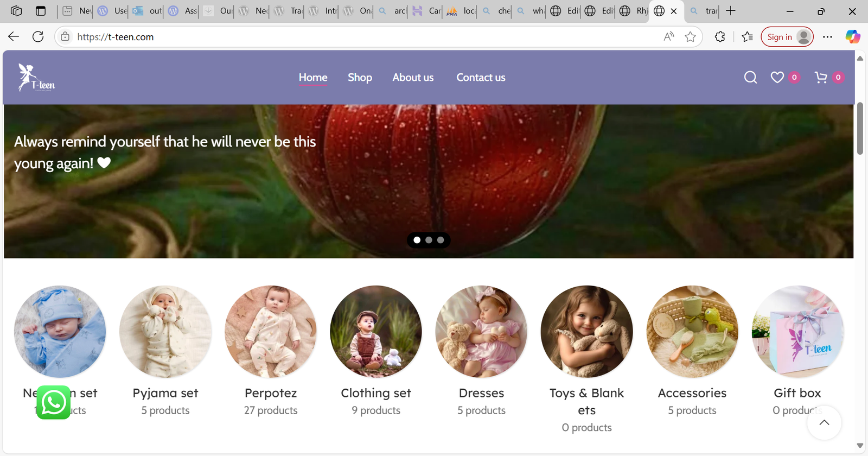Click the scrollbar up arrow
The height and width of the screenshot is (456, 868).
tap(860, 58)
